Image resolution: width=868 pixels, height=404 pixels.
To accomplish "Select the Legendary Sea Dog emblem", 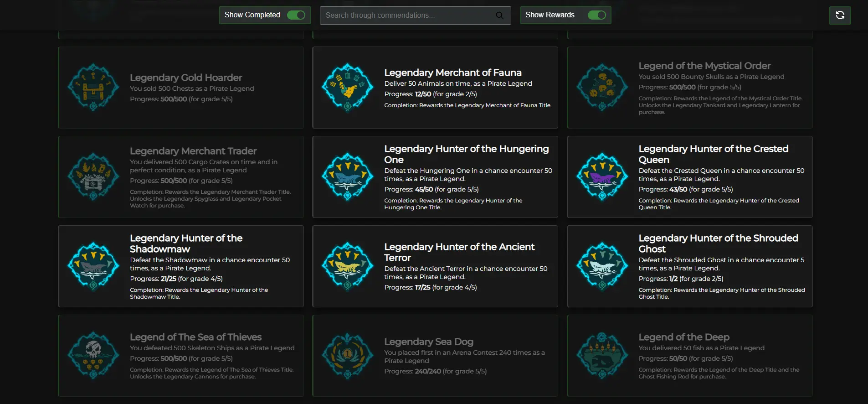I will click(348, 356).
